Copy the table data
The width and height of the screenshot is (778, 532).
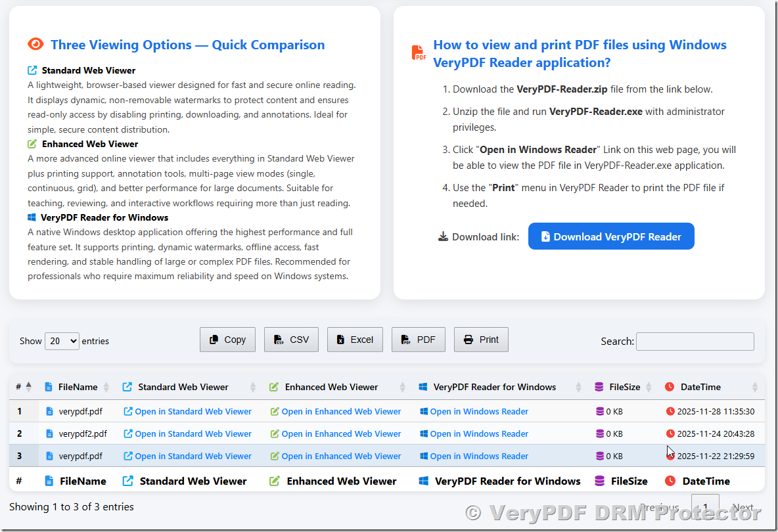click(227, 340)
